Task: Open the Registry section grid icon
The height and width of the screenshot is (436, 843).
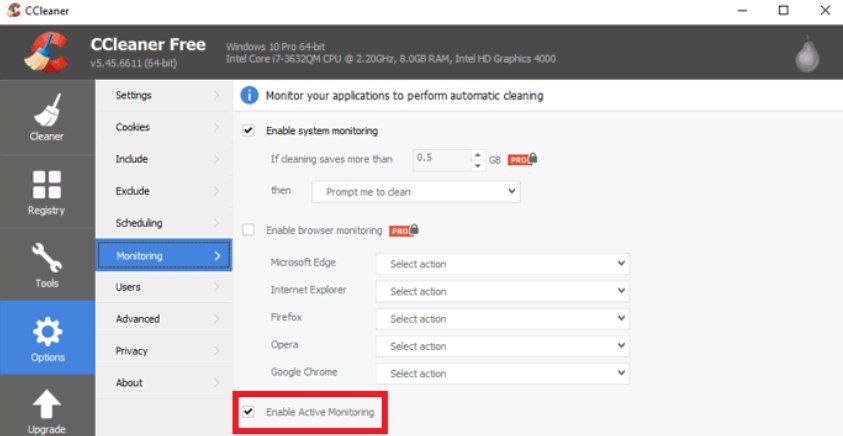Action: pyautogui.click(x=47, y=184)
